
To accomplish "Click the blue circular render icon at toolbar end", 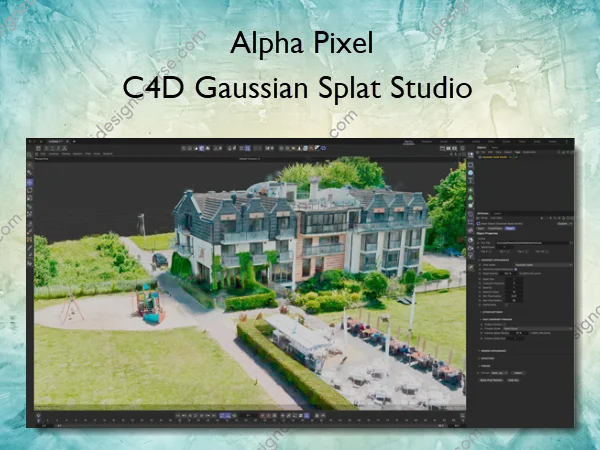I will 323,148.
